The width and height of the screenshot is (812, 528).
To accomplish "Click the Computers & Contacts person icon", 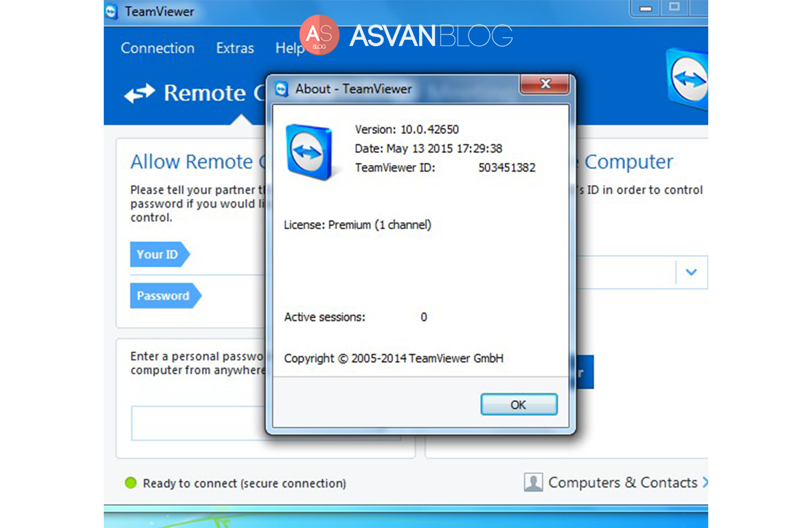I will pos(533,482).
